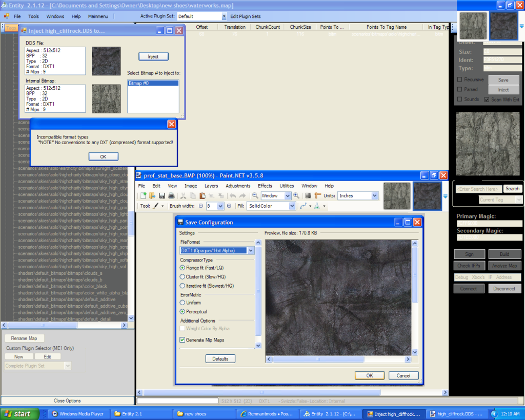Click the new shoes folder taskbar button

tap(204, 414)
